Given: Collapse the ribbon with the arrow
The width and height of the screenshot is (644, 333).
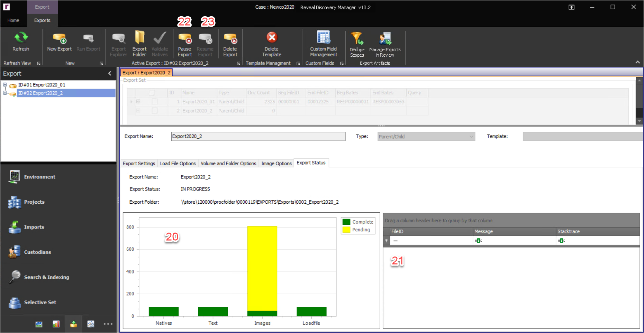Looking at the screenshot, I should point(637,62).
